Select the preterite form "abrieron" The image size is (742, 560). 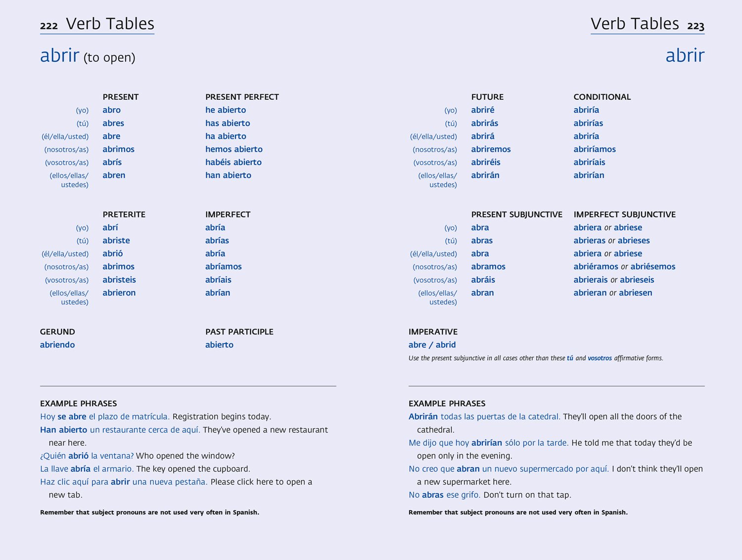[x=119, y=293]
